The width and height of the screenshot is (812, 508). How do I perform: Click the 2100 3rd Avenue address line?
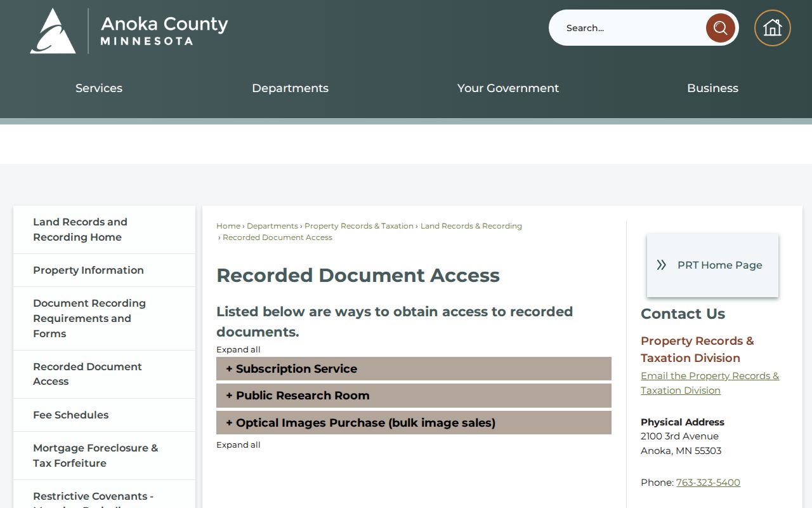coord(679,436)
